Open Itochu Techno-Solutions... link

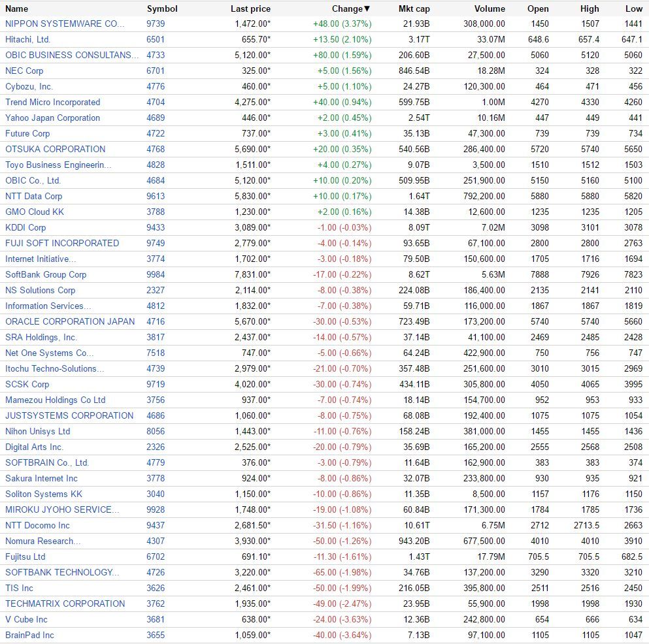coord(55,369)
